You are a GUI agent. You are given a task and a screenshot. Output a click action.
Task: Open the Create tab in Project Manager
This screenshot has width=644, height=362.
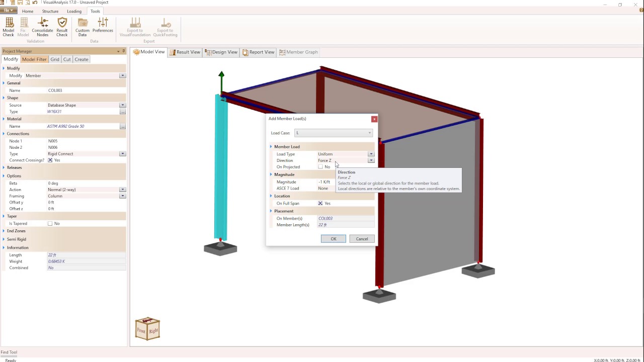point(82,59)
